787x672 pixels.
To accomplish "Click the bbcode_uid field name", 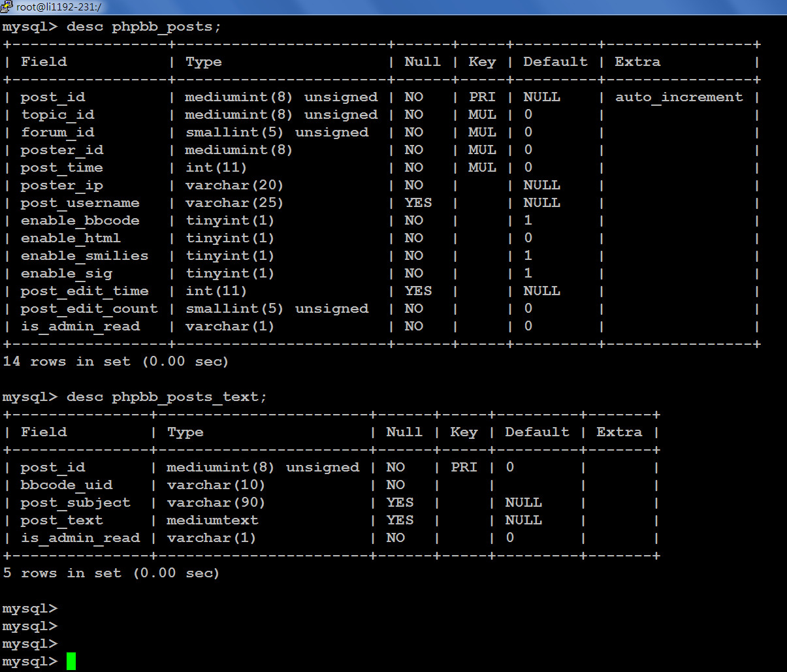I will (x=67, y=485).
